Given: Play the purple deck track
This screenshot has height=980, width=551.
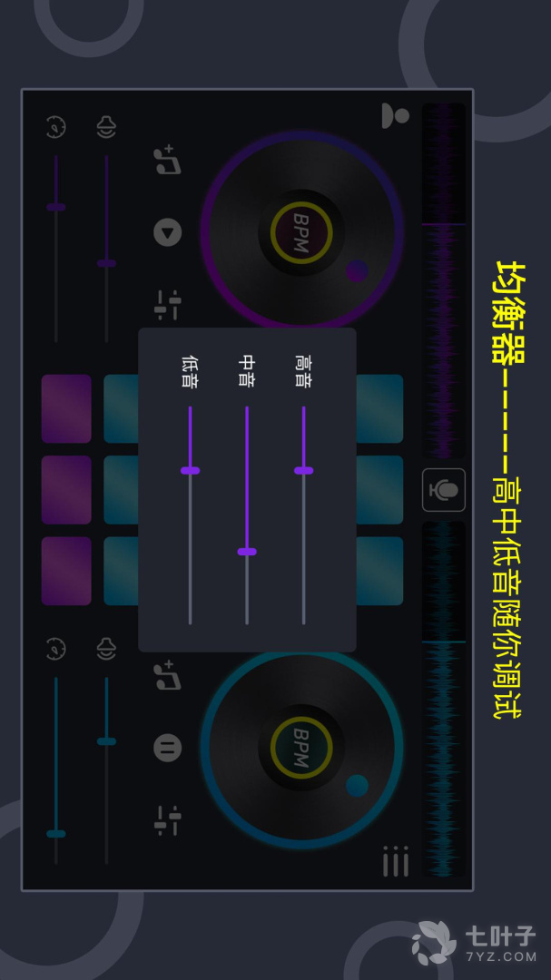Looking at the screenshot, I should pyautogui.click(x=168, y=232).
